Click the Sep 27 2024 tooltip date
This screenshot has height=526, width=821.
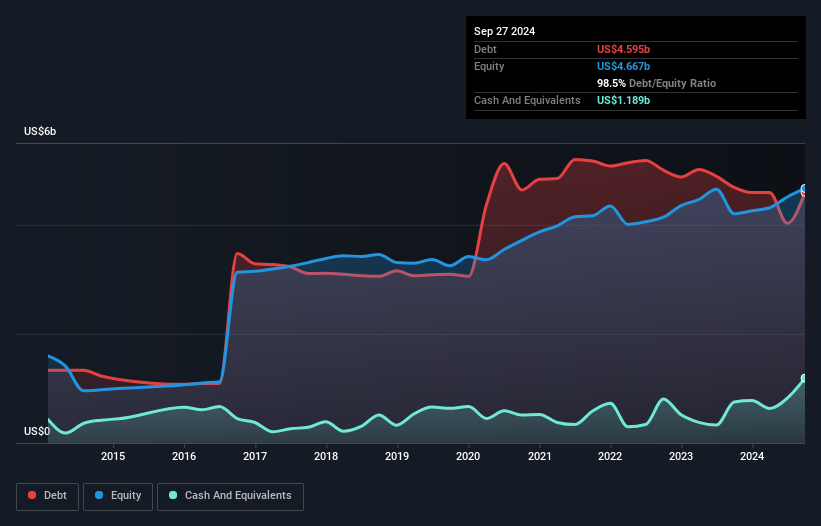point(504,31)
